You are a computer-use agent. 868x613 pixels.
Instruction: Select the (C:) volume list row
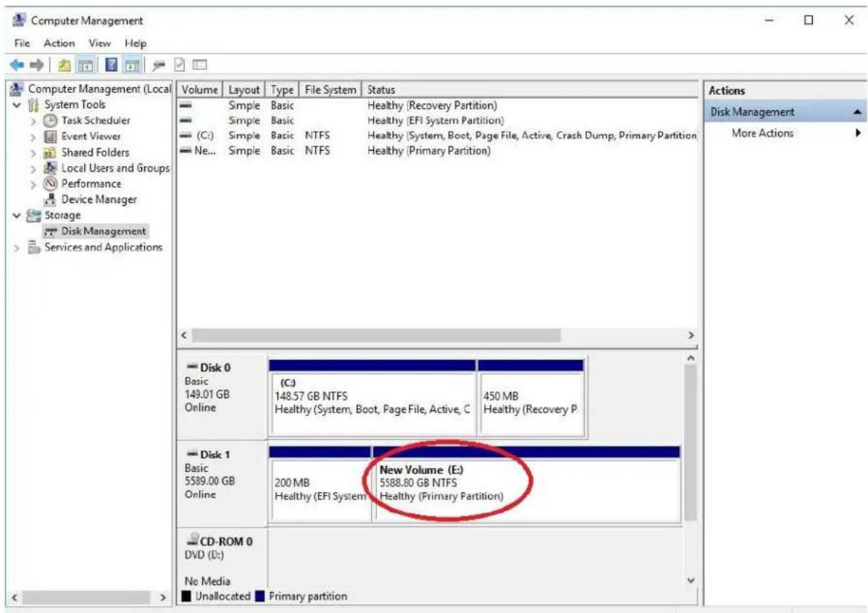(438, 135)
